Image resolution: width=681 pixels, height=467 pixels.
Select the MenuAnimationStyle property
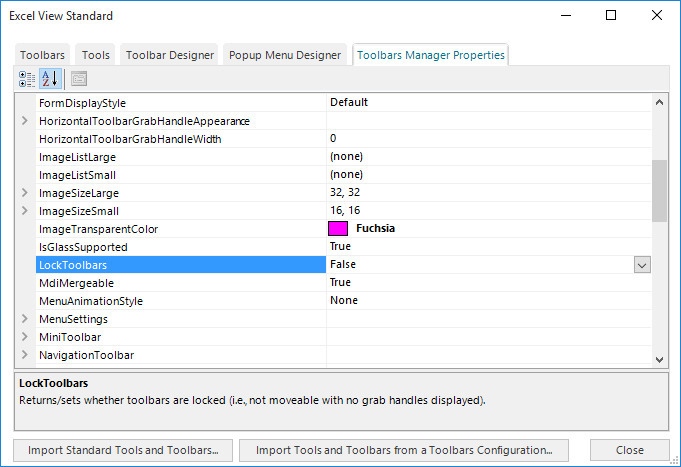coord(91,301)
